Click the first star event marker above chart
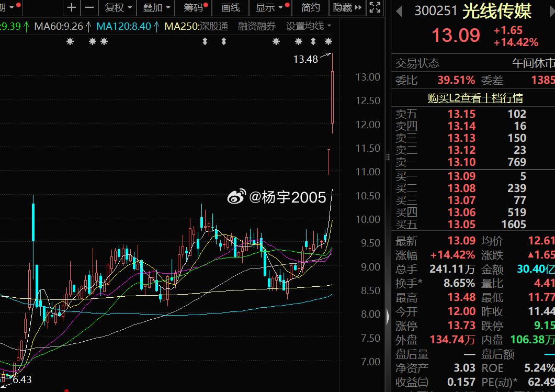Viewport: 555px width, 392px height. pos(70,41)
